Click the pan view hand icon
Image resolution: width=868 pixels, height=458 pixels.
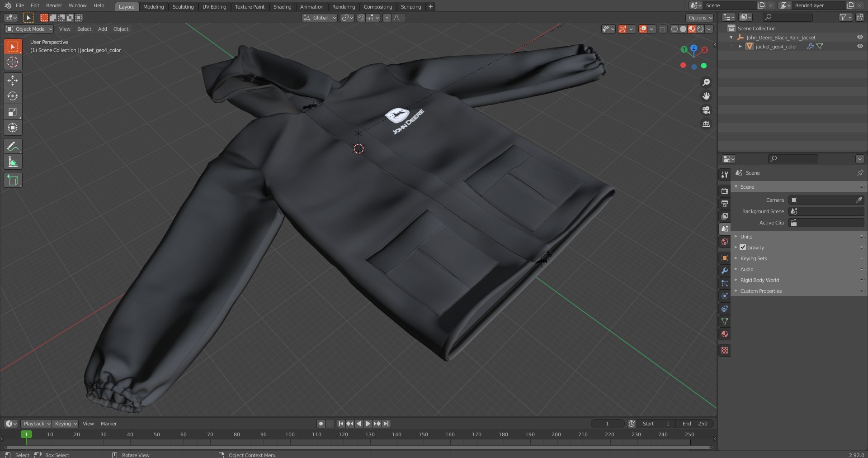point(706,96)
